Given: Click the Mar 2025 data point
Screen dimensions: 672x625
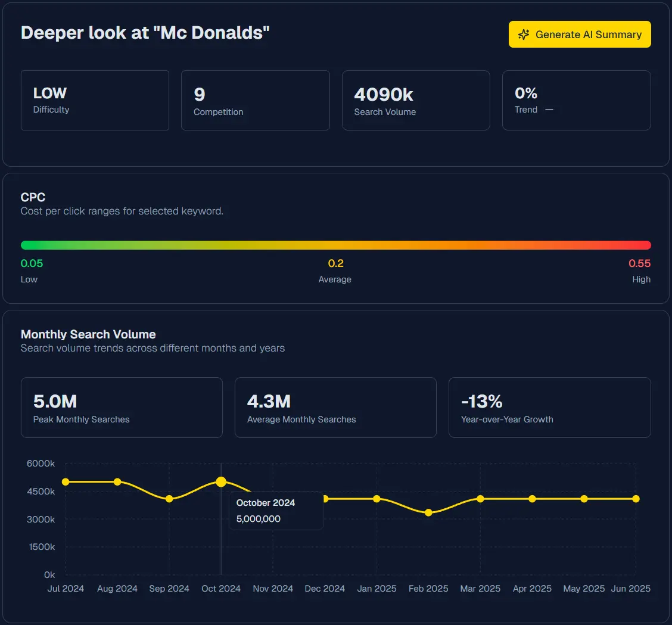Looking at the screenshot, I should [x=480, y=499].
